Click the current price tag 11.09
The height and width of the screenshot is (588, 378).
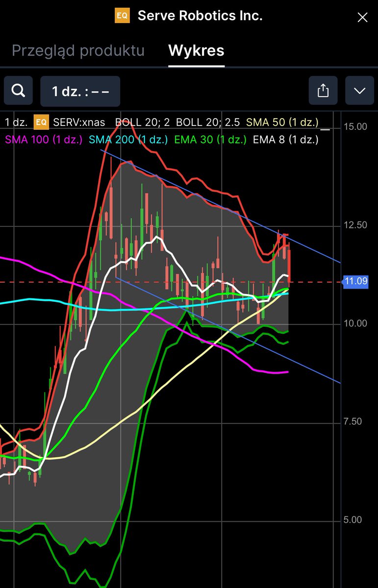pos(355,281)
